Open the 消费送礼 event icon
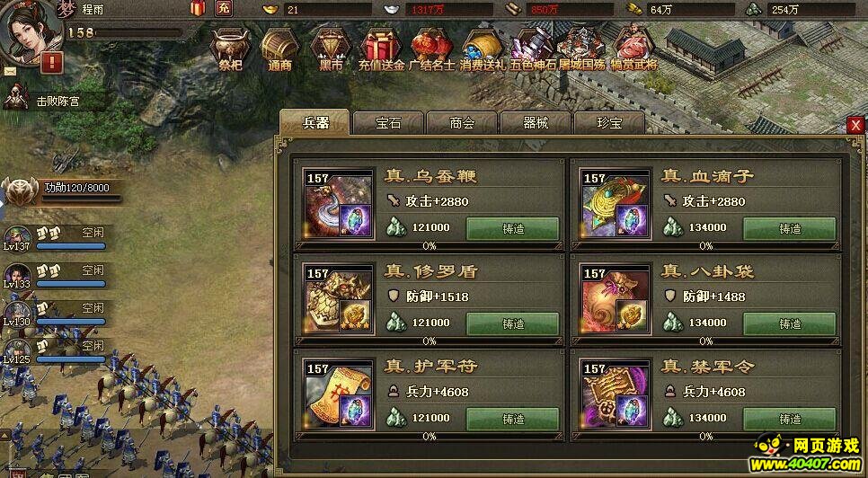 click(483, 49)
